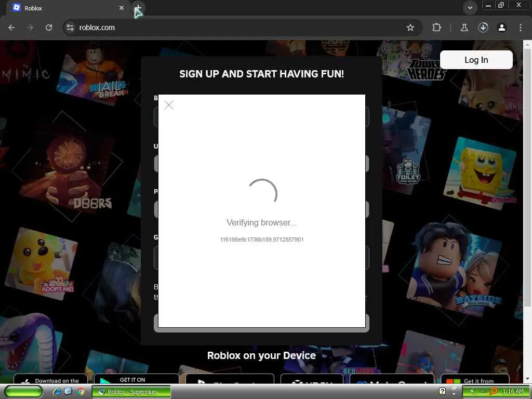Click the Verifying browser text
The width and height of the screenshot is (532, 399).
coord(262,222)
